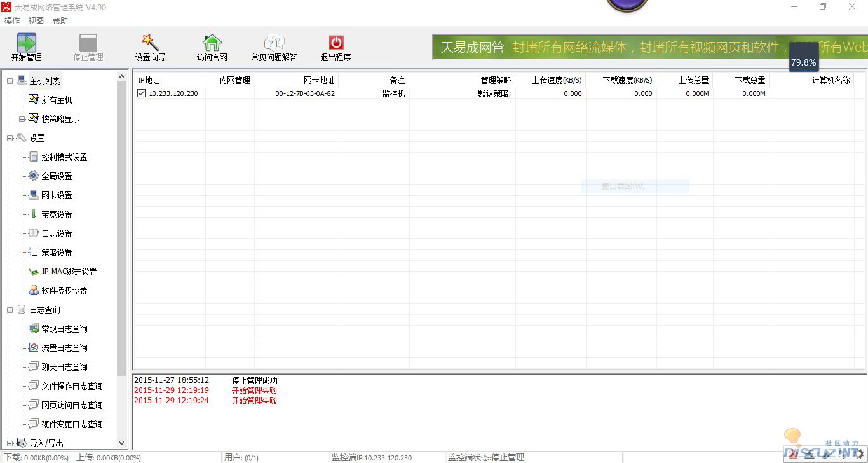
Task: Collapse the 日志查询 tree node
Action: pos(10,310)
